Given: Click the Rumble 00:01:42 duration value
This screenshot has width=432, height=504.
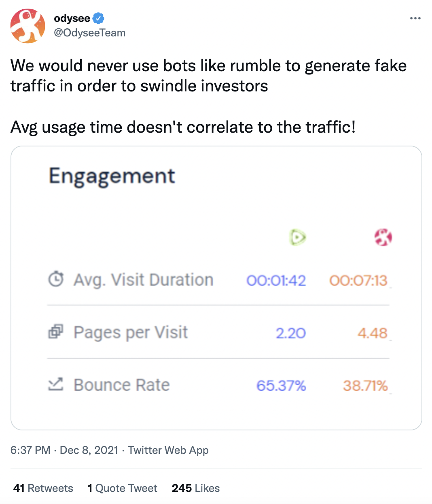Looking at the screenshot, I should (276, 280).
